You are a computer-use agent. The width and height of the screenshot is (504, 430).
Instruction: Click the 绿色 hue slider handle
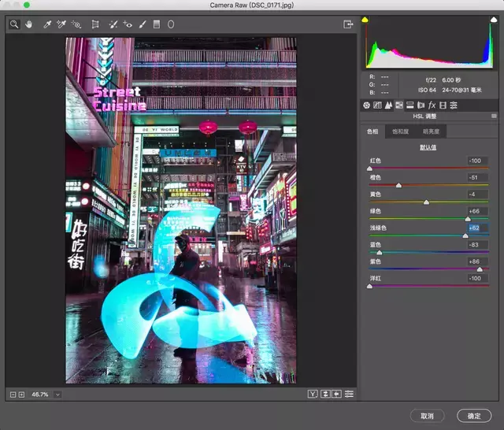click(x=468, y=219)
